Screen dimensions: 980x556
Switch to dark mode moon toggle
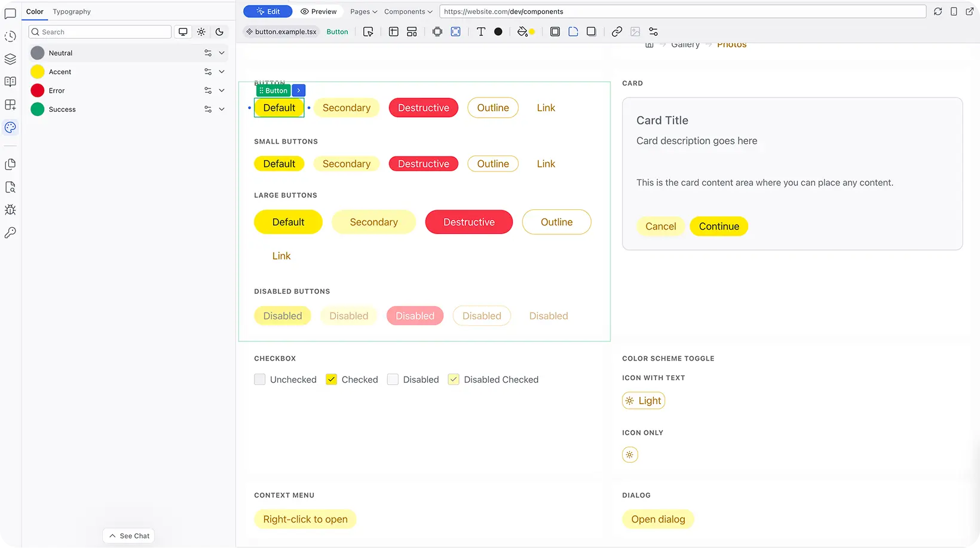pyautogui.click(x=219, y=32)
